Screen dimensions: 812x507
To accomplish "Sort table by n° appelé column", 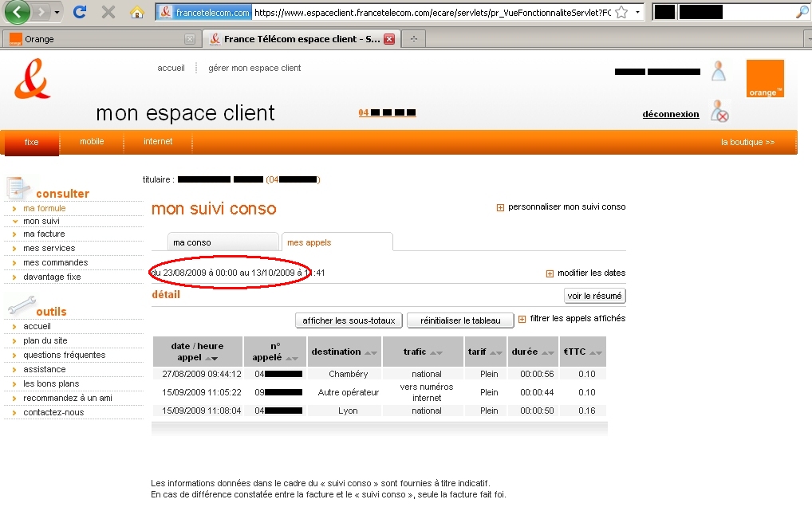I will pyautogui.click(x=275, y=352).
